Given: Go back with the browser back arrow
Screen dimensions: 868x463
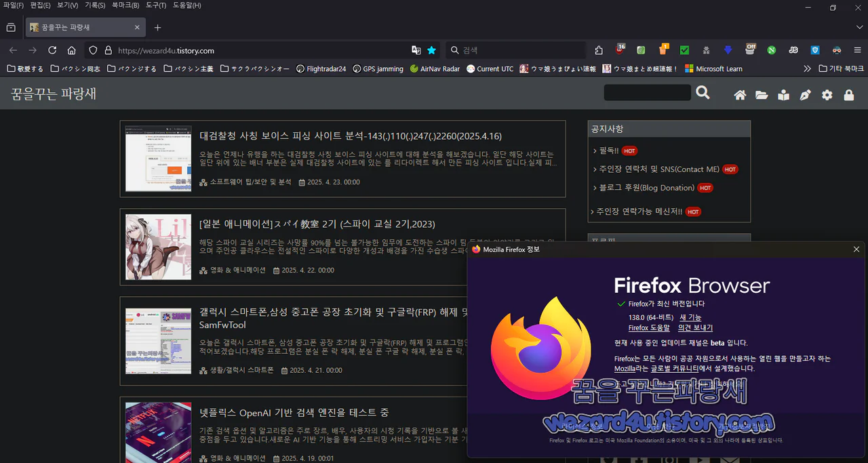Looking at the screenshot, I should 13,50.
